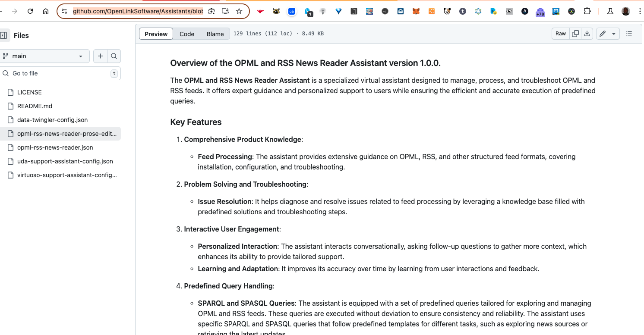Open Google Lens search icon in address bar

(x=212, y=12)
